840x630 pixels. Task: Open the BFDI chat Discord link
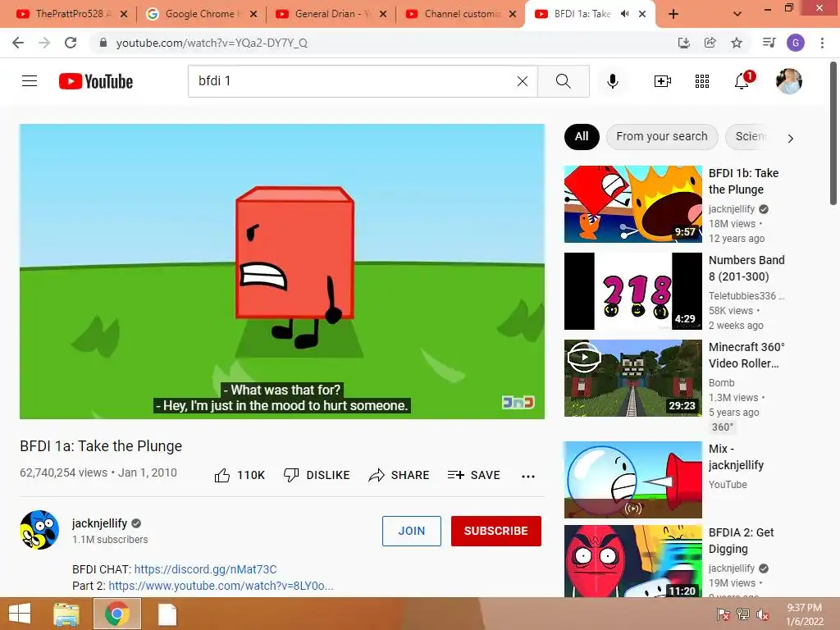[x=205, y=569]
